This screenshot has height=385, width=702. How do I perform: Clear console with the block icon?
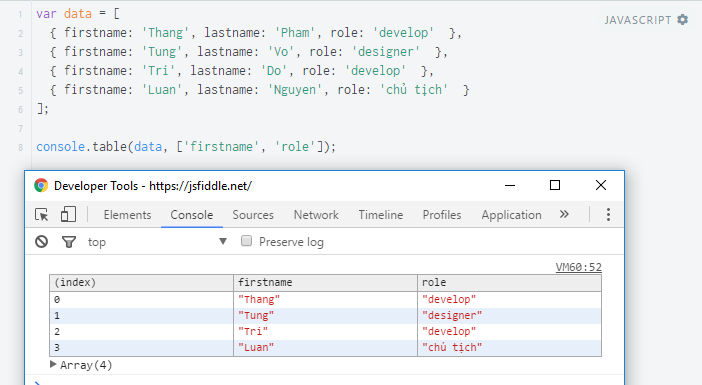tap(42, 242)
